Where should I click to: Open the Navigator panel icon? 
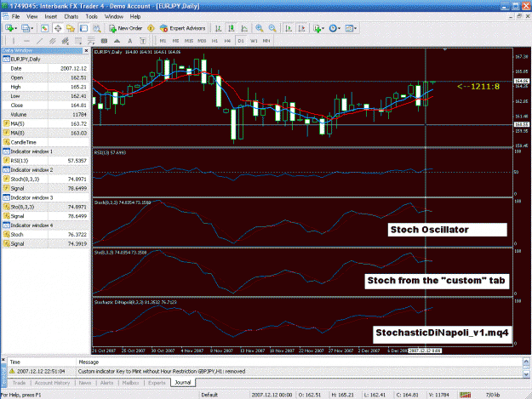(x=71, y=28)
